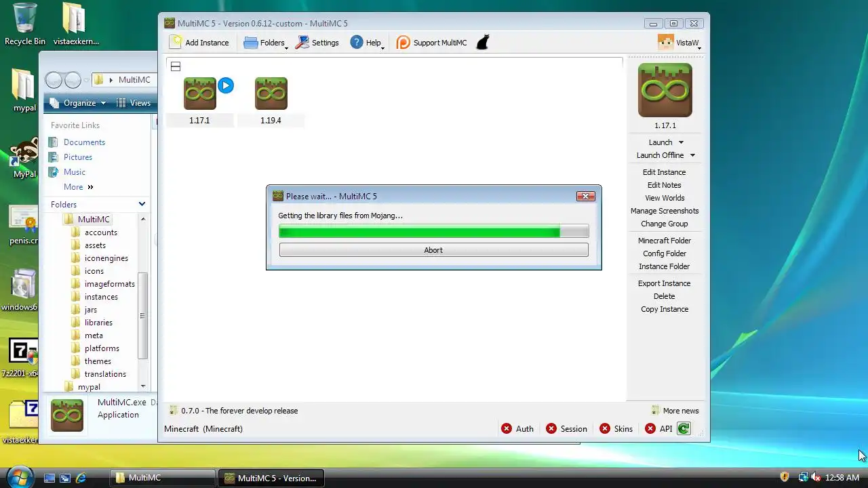Click the API status indicator

click(658, 429)
